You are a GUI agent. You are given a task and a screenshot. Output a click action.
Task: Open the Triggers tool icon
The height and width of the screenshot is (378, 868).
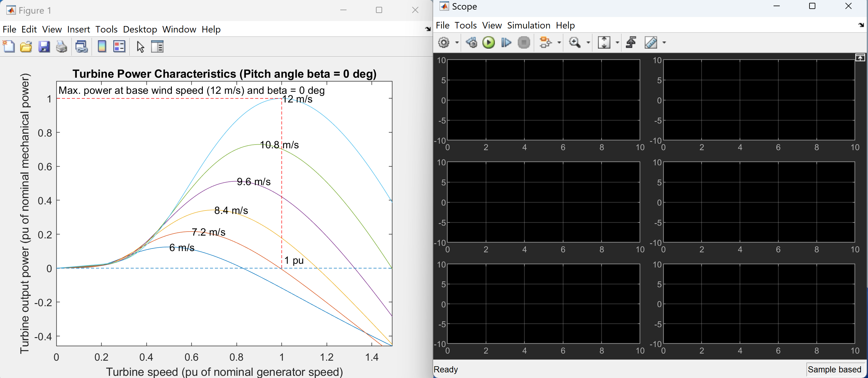630,43
